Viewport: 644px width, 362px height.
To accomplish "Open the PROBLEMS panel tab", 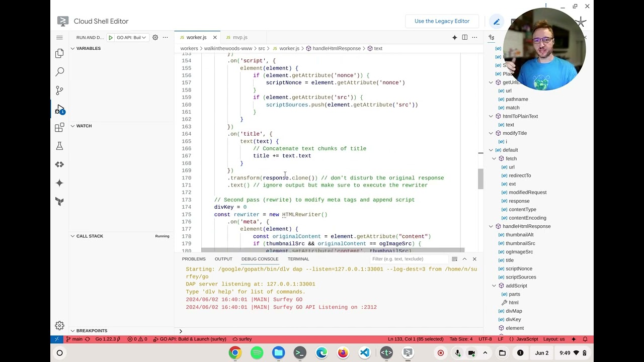I will [194, 259].
